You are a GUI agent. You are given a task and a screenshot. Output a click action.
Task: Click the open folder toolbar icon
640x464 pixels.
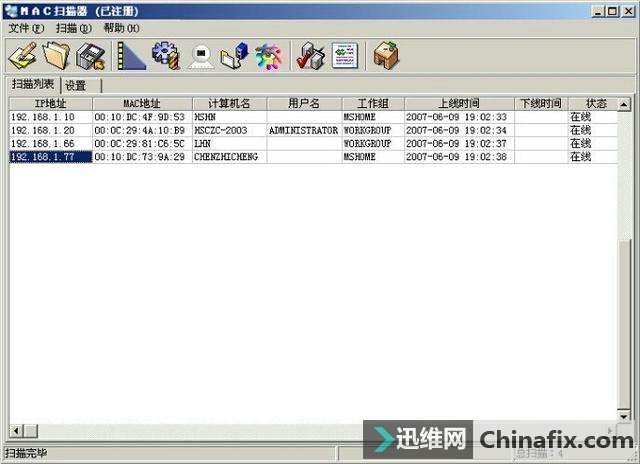pyautogui.click(x=56, y=55)
